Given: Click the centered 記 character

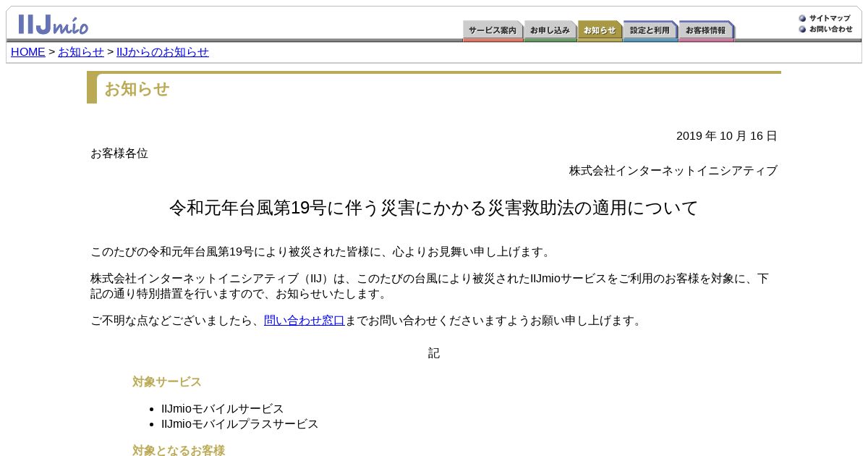Looking at the screenshot, I should (x=434, y=353).
